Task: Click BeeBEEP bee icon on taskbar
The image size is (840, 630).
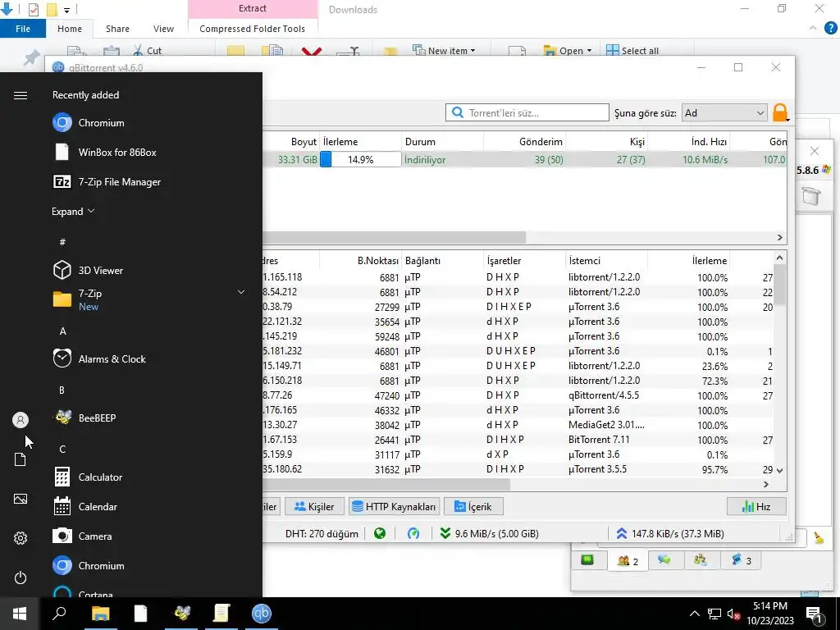Action: (182, 614)
